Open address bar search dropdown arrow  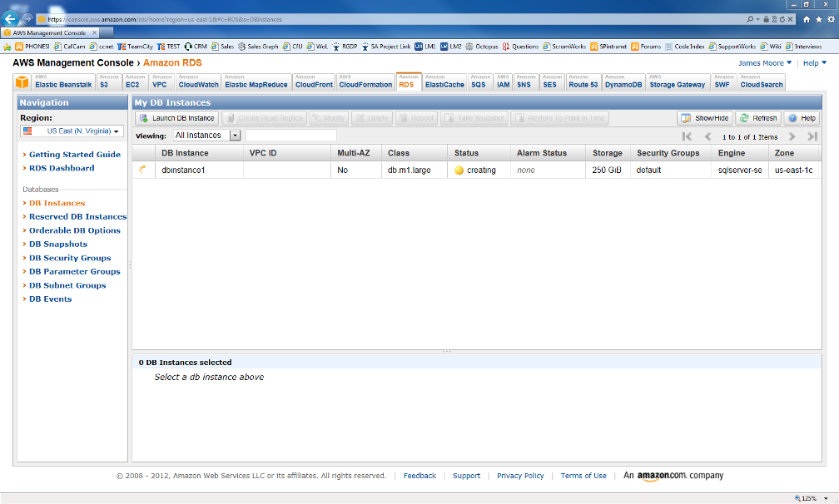(x=757, y=19)
